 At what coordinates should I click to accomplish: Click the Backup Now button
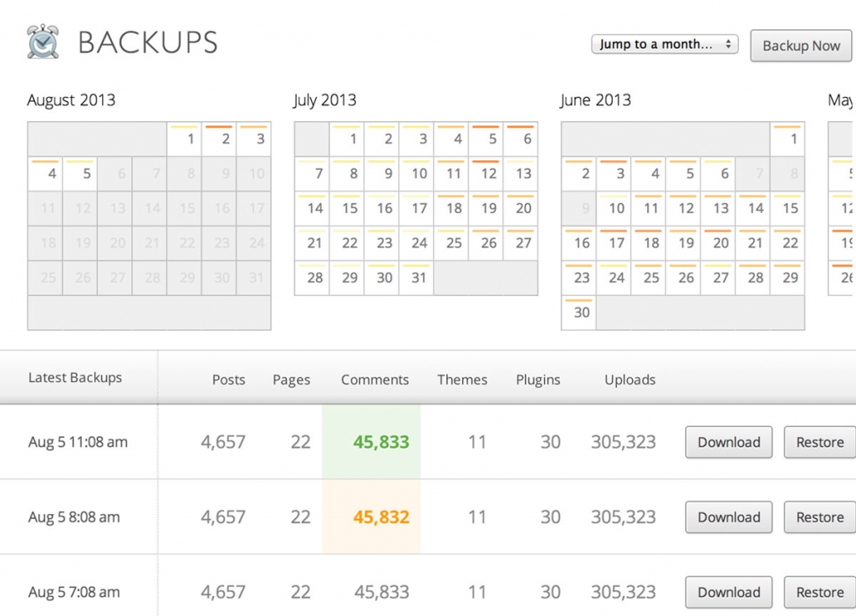(801, 46)
